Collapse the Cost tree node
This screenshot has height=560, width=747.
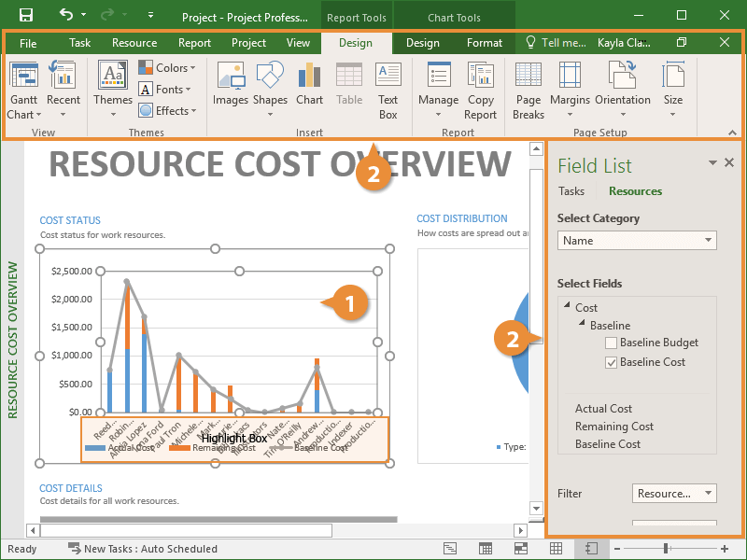(567, 307)
